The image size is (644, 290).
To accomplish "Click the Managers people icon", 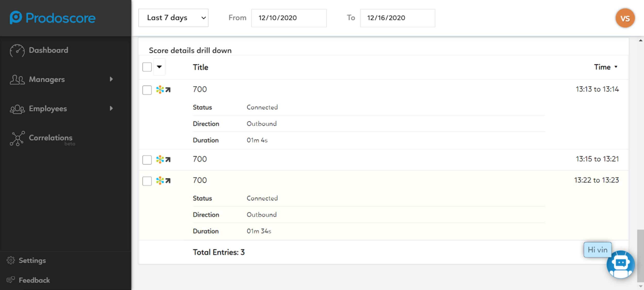I will click(x=17, y=79).
